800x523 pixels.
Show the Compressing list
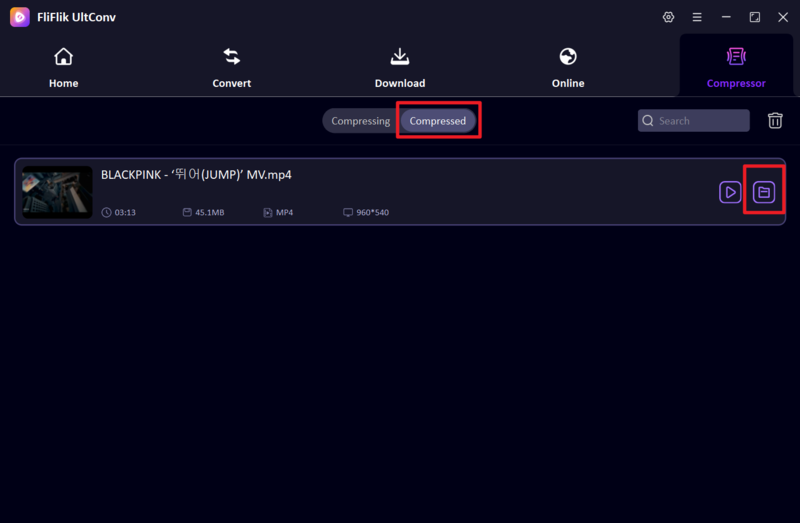[361, 121]
